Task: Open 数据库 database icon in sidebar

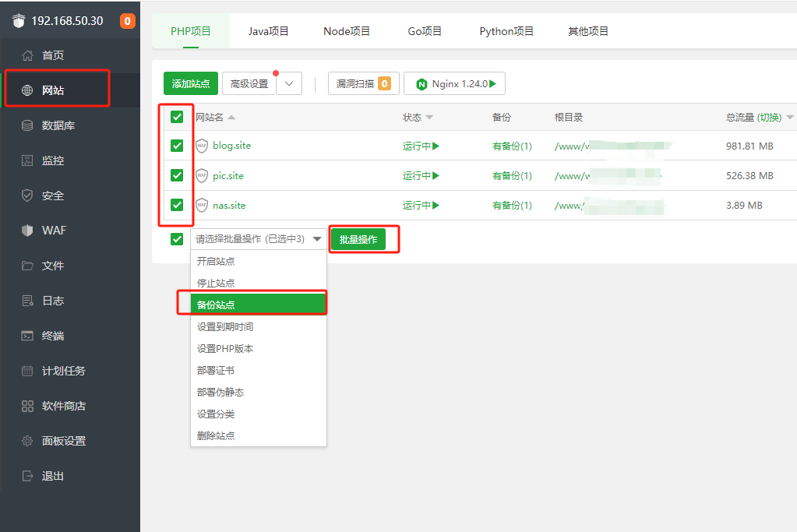Action: (28, 125)
